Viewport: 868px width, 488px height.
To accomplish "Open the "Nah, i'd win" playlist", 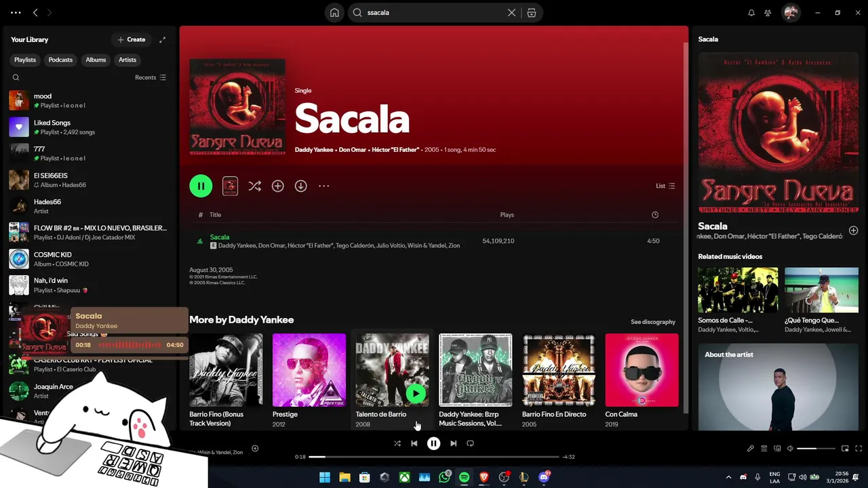I will click(x=89, y=285).
